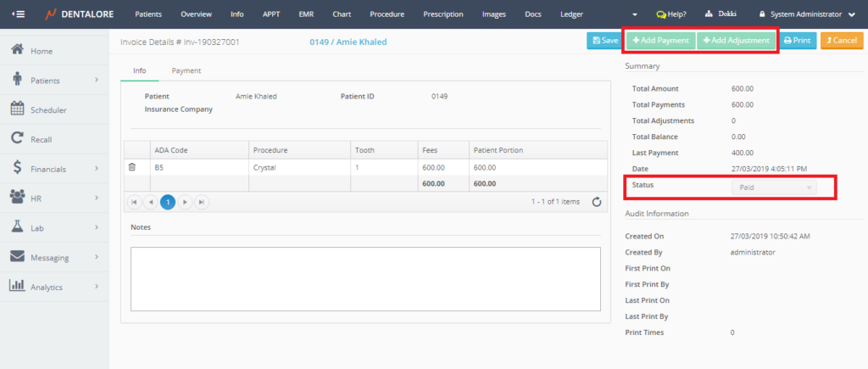Delete the B5 Crystal row with trash icon
Image resolution: width=868 pixels, height=369 pixels.
click(x=131, y=168)
